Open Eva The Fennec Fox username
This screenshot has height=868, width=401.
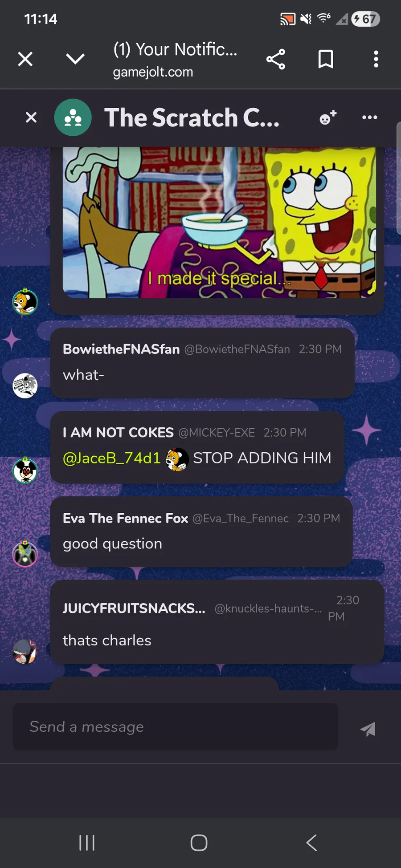pos(126,518)
